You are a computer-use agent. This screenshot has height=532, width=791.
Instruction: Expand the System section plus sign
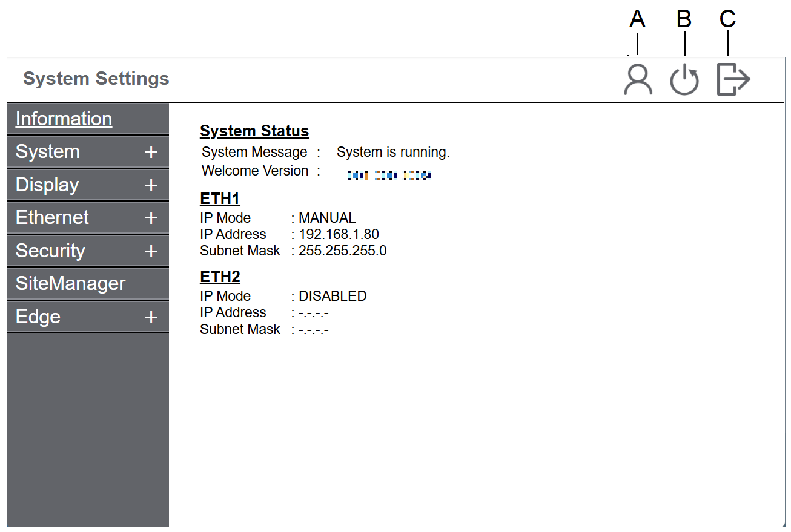click(x=151, y=152)
